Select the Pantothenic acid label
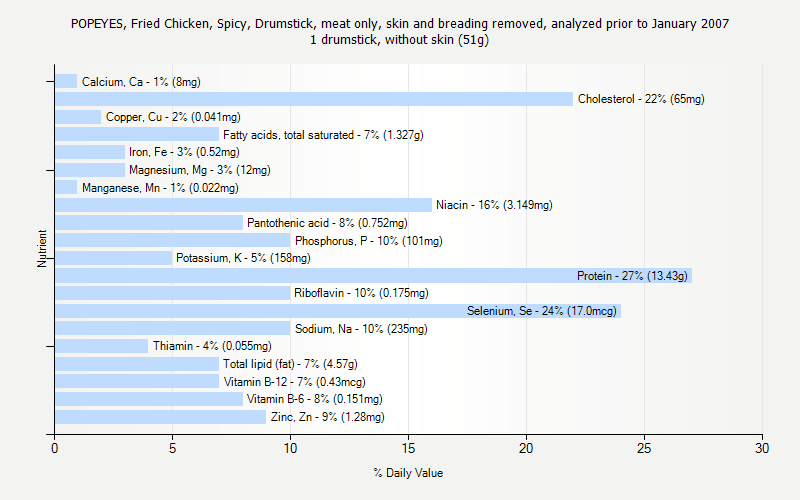The width and height of the screenshot is (800, 500). coord(327,223)
